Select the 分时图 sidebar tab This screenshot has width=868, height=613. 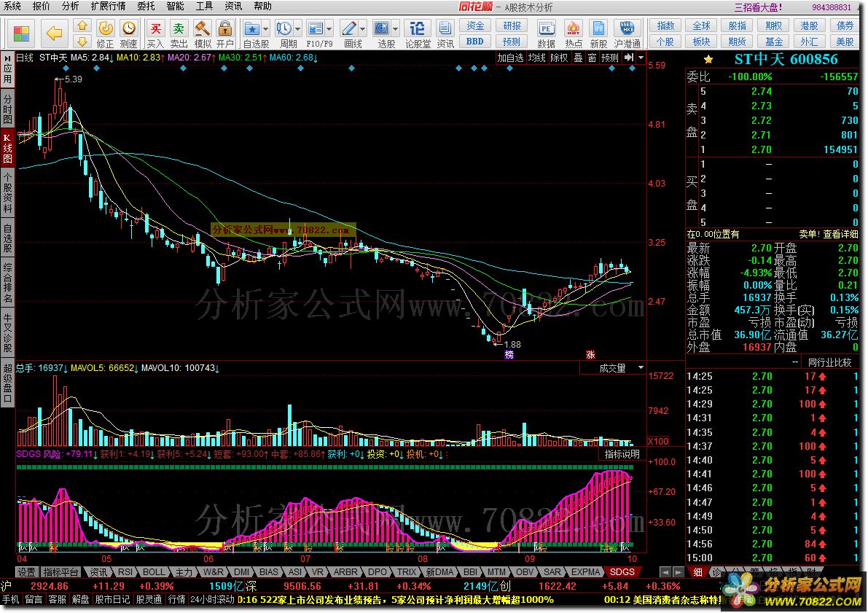[x=8, y=109]
